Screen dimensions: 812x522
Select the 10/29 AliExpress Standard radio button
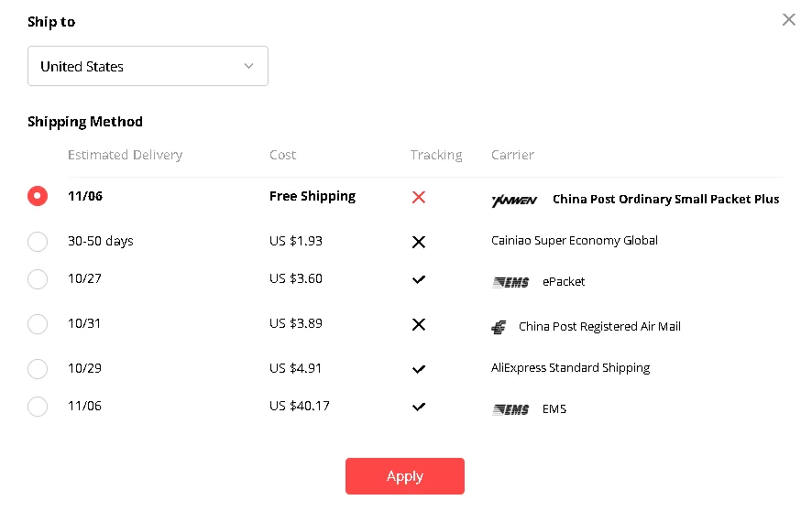click(38, 369)
